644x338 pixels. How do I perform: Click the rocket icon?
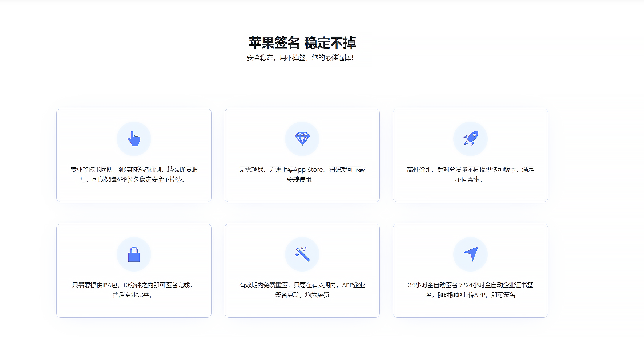click(470, 139)
